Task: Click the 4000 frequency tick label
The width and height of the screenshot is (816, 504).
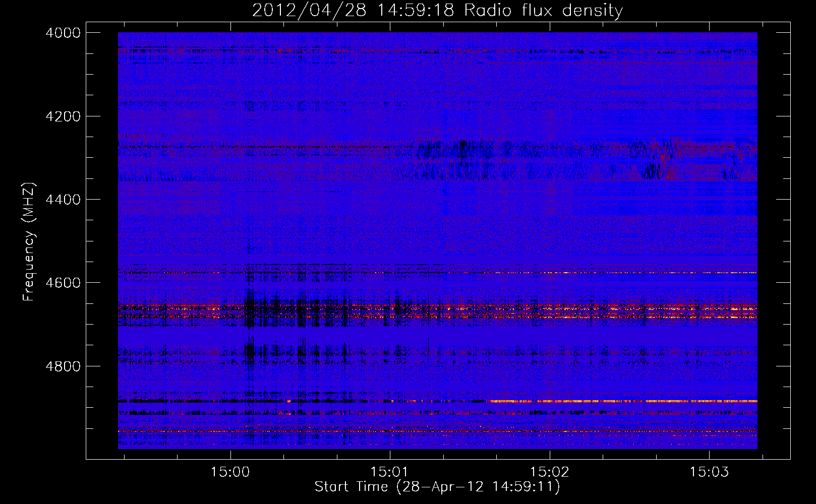Action: point(63,33)
